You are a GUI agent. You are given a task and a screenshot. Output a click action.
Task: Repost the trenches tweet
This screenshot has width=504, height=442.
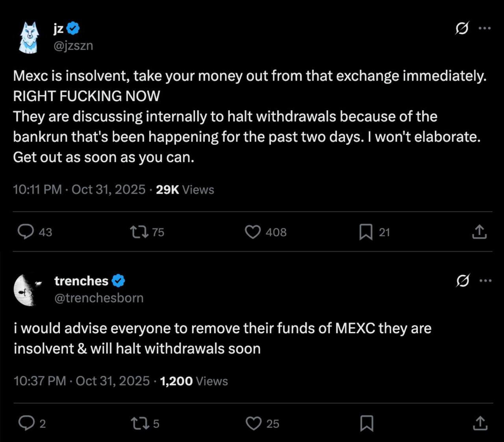(x=139, y=423)
